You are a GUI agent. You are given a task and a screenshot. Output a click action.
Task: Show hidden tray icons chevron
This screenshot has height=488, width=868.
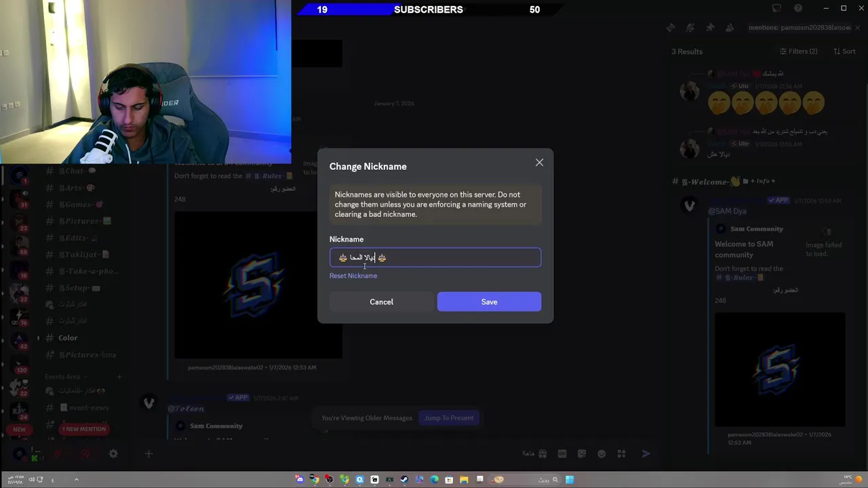click(76, 480)
